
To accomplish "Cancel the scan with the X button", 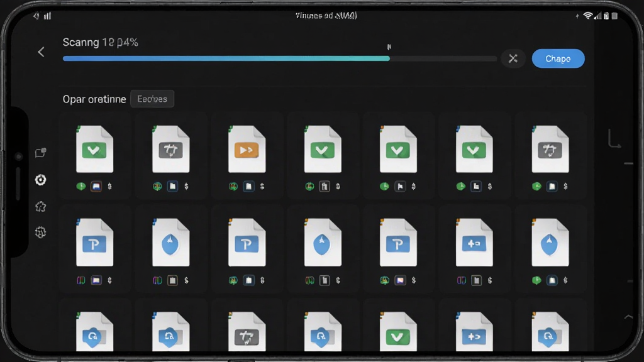I will click(513, 58).
